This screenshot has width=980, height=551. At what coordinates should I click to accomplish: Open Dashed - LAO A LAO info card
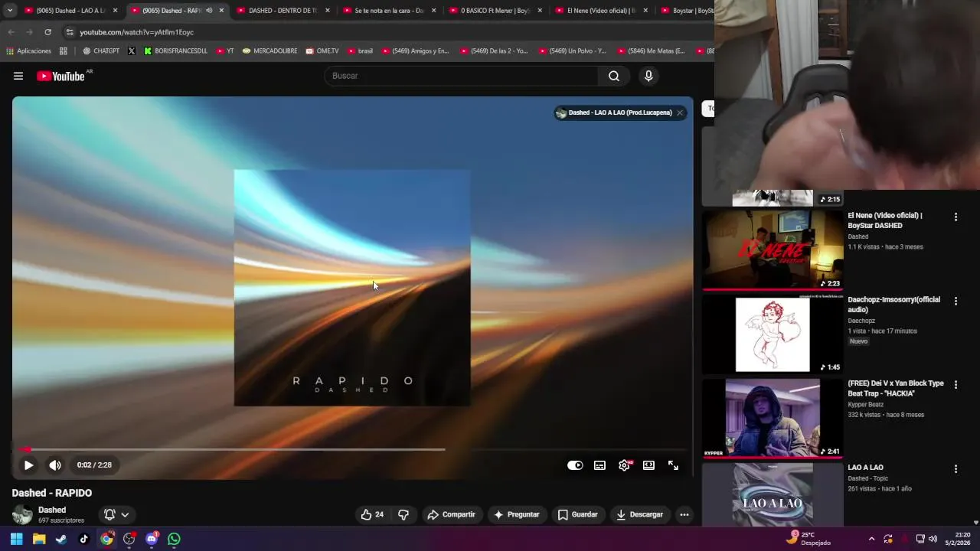614,112
